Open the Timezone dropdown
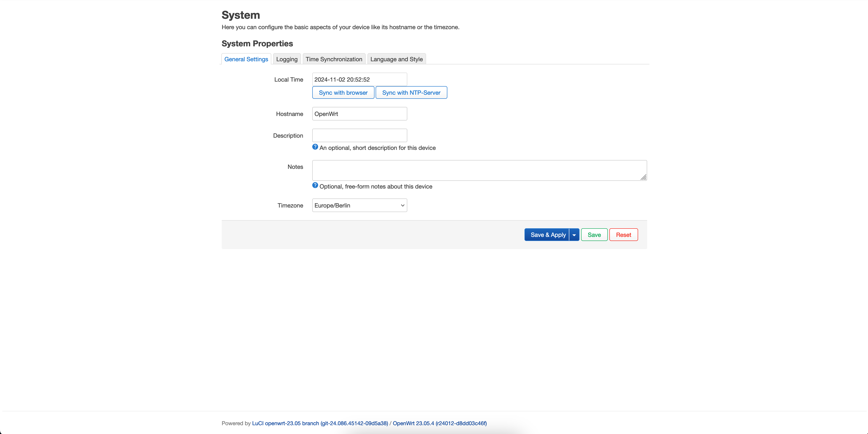Image resolution: width=868 pixels, height=434 pixels. pos(360,205)
